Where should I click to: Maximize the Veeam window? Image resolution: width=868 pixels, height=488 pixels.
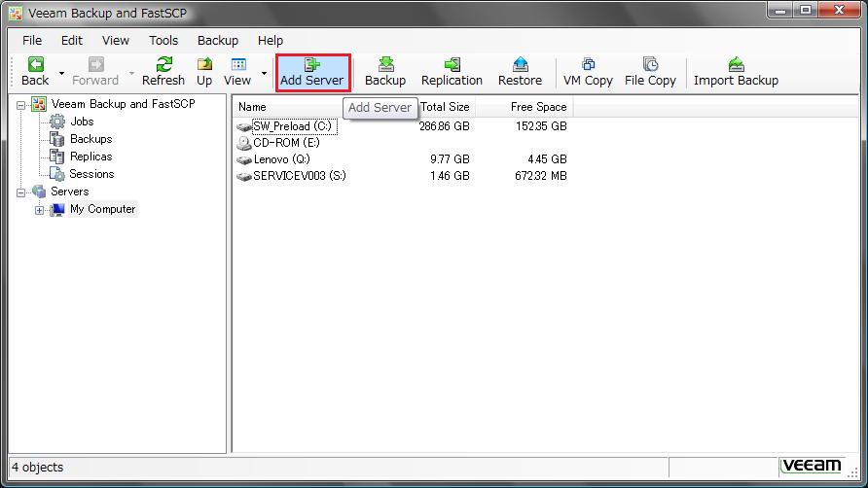click(806, 10)
